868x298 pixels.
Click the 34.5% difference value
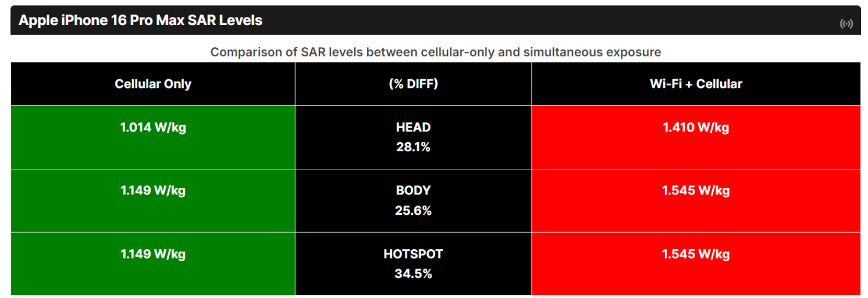point(413,274)
